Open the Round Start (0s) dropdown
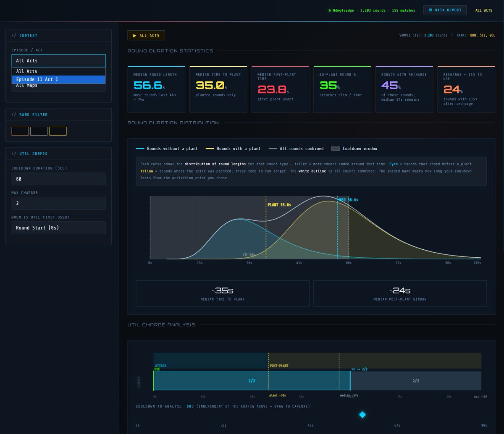Screen dimensions: 504x434 pos(58,227)
